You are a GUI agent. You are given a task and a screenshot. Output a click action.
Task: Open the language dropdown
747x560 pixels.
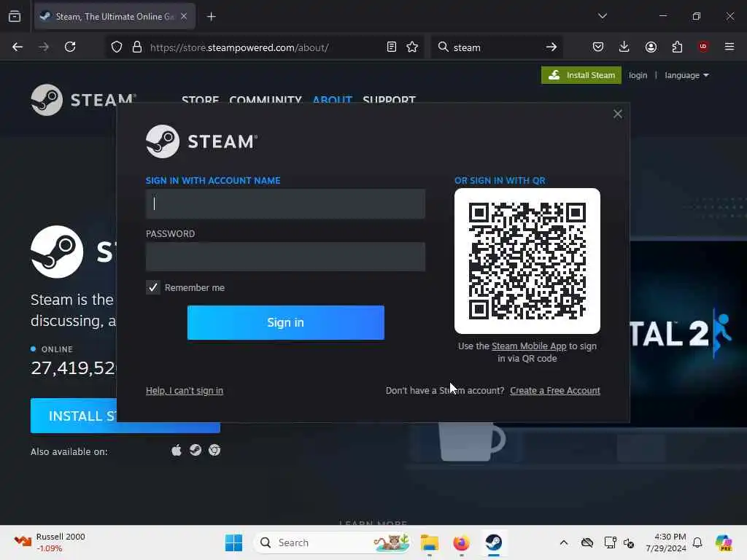pos(686,75)
